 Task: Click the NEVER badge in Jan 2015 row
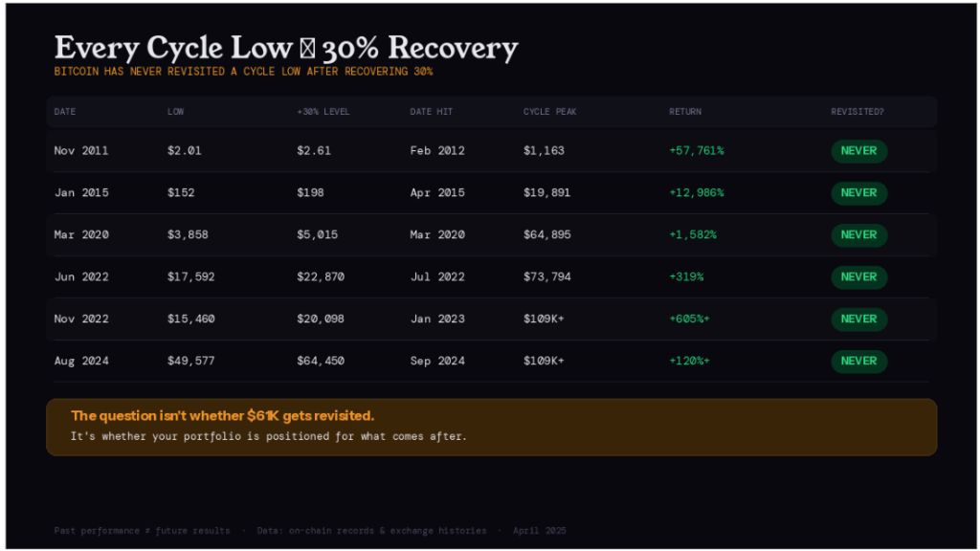(x=858, y=193)
